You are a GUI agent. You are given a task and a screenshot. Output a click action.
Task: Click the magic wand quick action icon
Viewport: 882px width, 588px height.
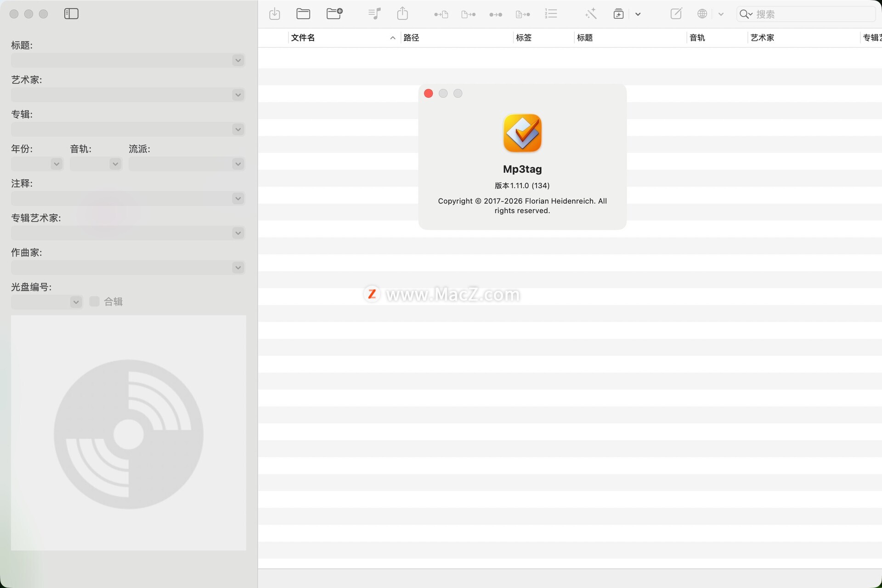pos(591,14)
